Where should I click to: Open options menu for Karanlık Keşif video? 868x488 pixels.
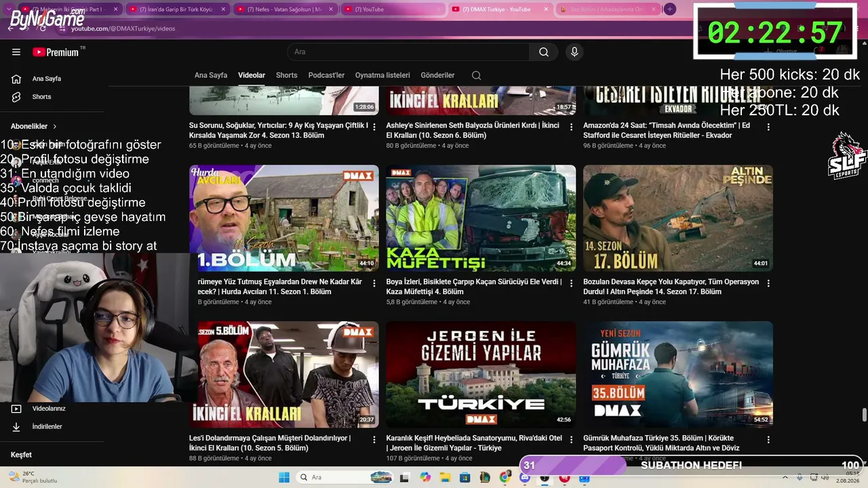click(x=571, y=440)
